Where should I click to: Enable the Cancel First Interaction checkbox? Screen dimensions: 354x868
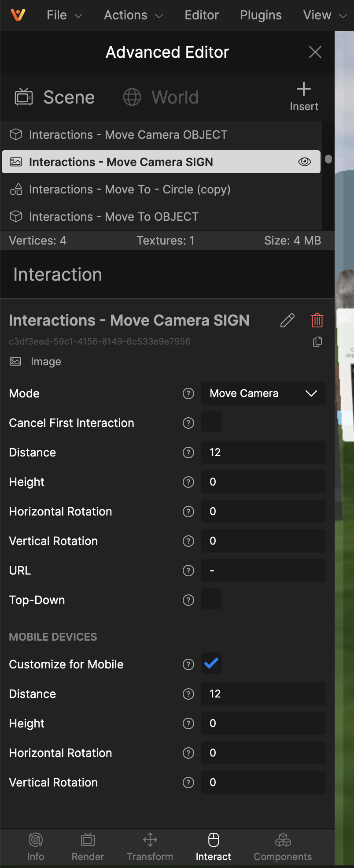pyautogui.click(x=211, y=423)
